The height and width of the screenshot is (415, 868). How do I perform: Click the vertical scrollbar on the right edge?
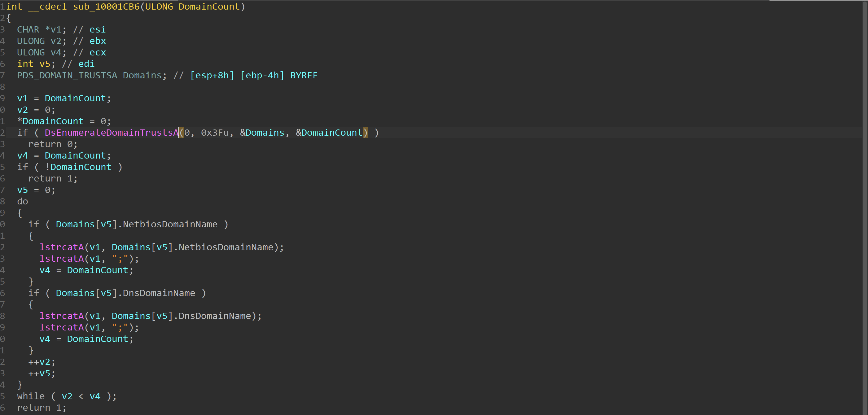[865, 207]
